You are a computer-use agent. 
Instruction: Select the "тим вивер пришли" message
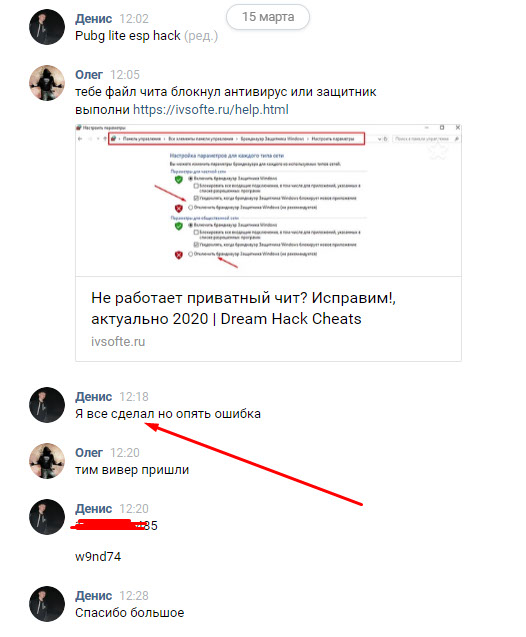point(132,470)
